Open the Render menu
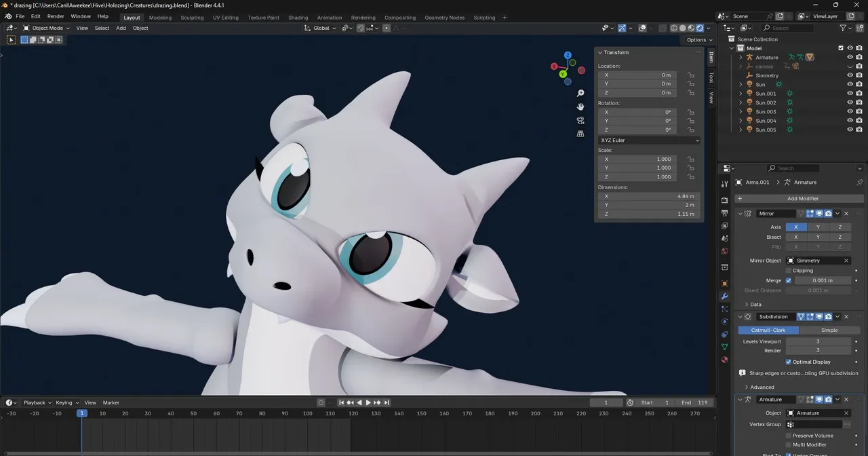Screen dimensions: 868x456 click(56, 16)
